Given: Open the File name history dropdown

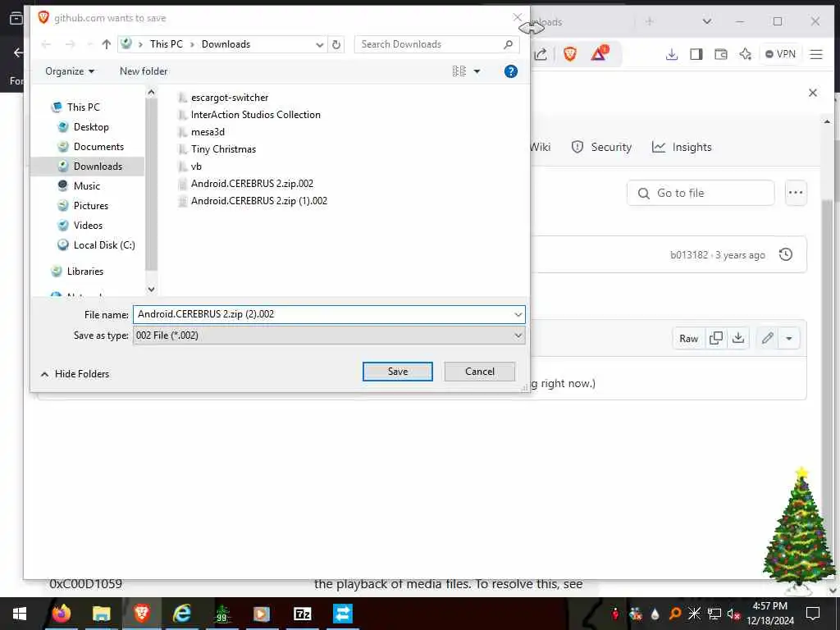Looking at the screenshot, I should pos(518,314).
